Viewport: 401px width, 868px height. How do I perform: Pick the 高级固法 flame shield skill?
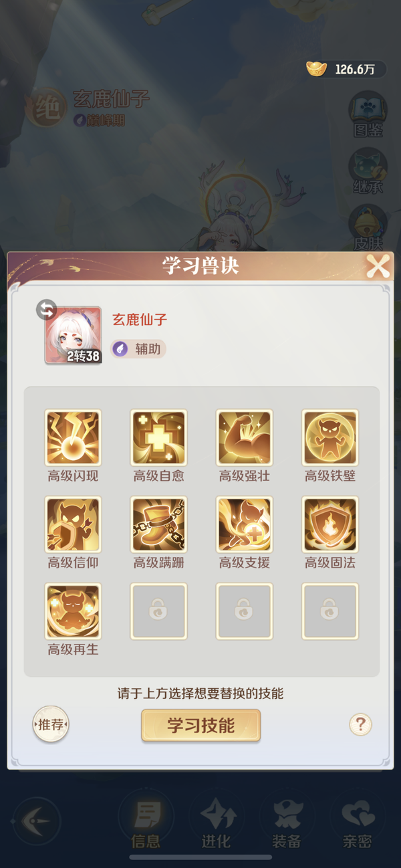330,525
